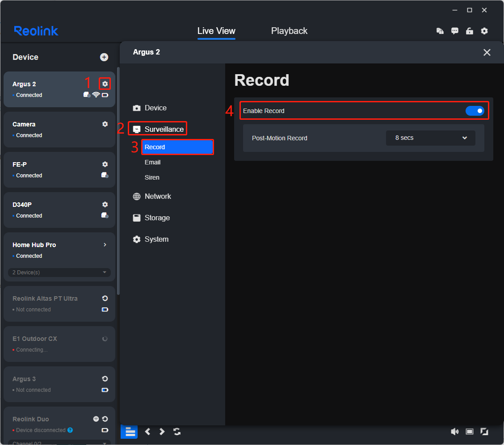Select Record submenu item
Image resolution: width=504 pixels, height=445 pixels.
point(177,147)
